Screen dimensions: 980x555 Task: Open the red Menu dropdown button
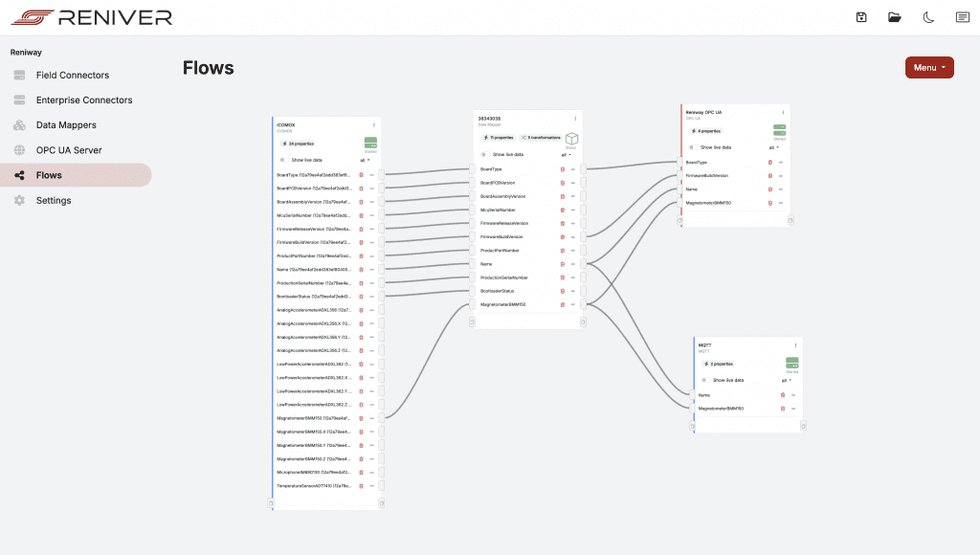929,68
